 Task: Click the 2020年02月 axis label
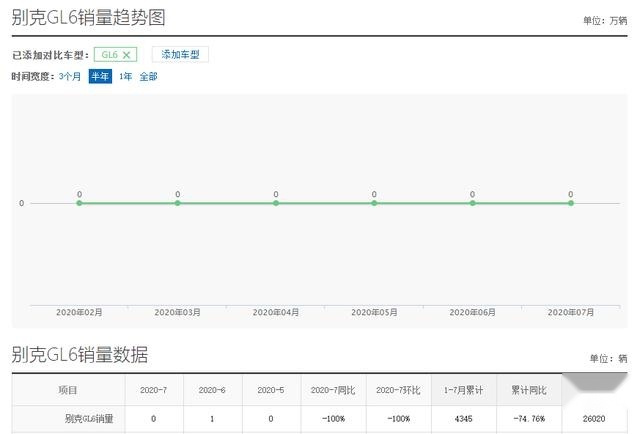pyautogui.click(x=79, y=312)
